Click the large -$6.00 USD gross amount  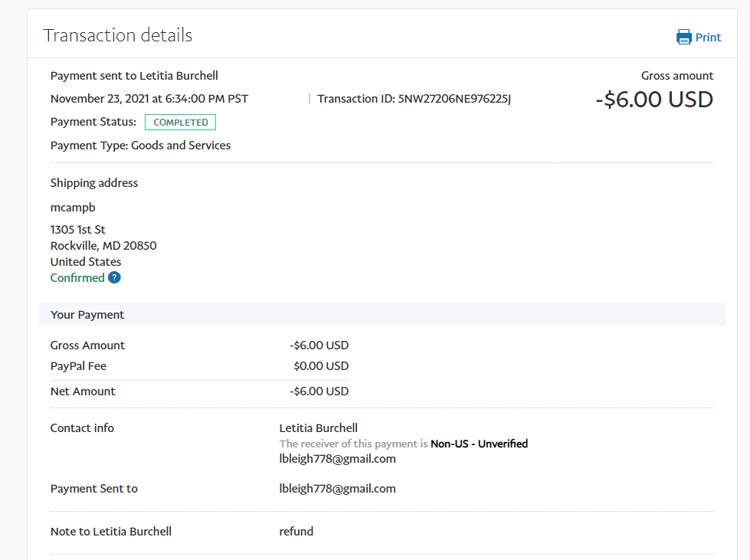tap(653, 100)
